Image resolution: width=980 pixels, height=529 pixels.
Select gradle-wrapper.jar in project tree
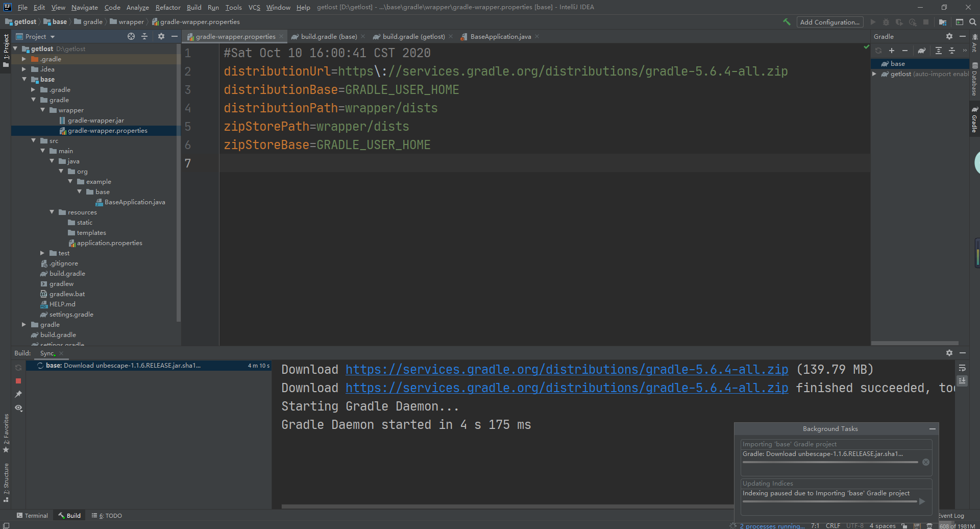coord(96,120)
